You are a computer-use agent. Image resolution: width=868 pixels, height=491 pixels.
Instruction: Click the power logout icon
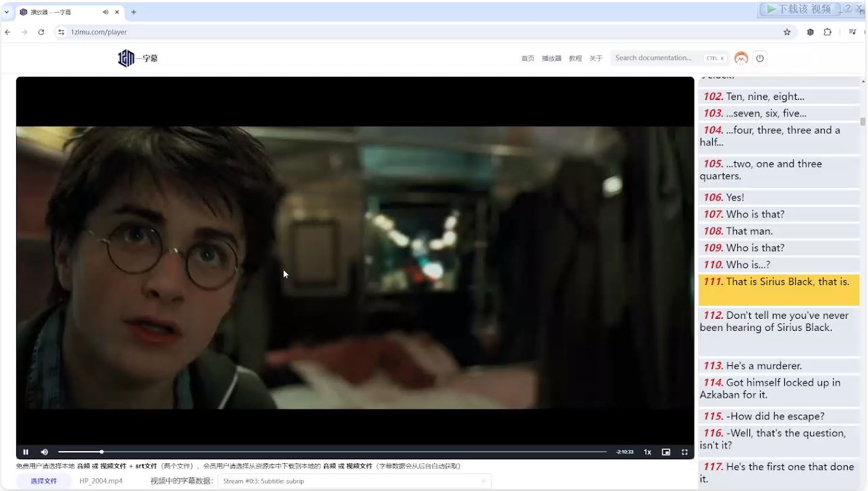(760, 58)
